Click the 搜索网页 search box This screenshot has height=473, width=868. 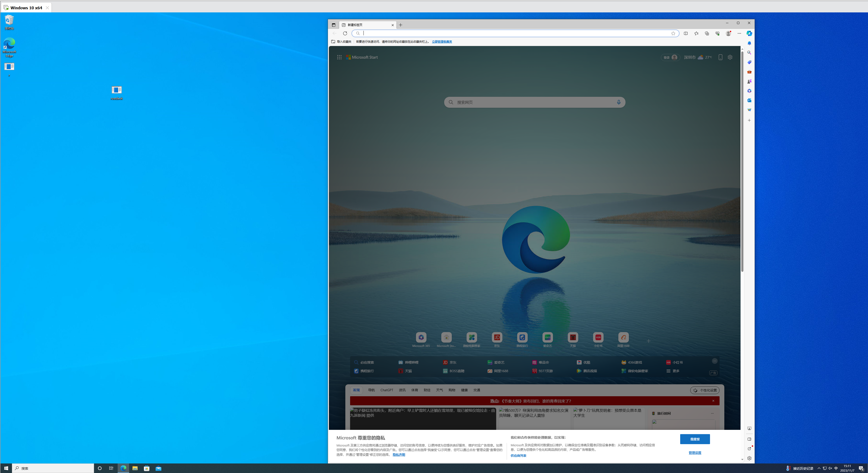[x=534, y=102]
